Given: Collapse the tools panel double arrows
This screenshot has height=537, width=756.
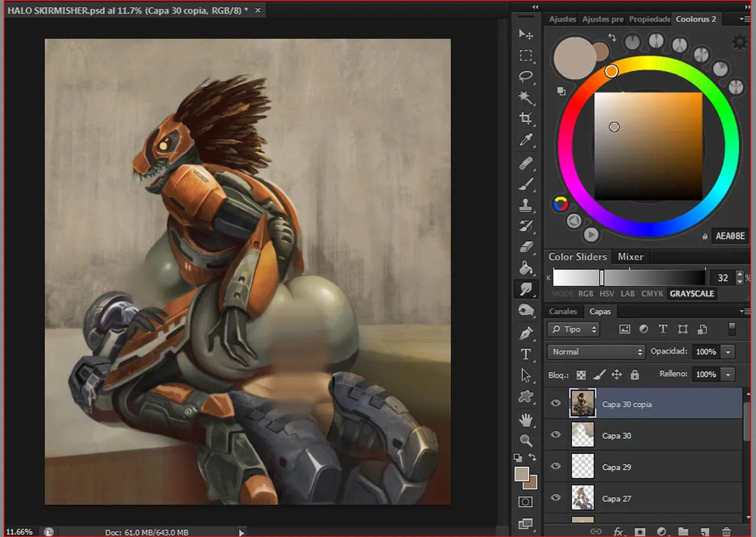Looking at the screenshot, I should click(x=535, y=6).
